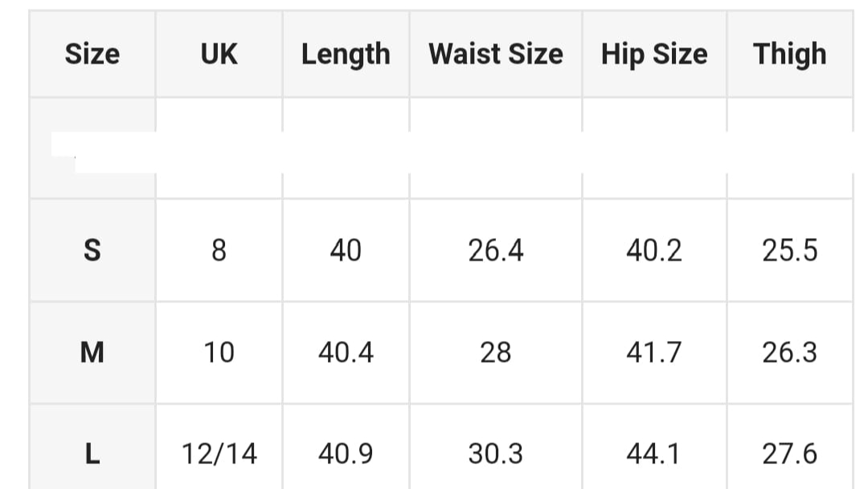Select the waist size 28 cell
This screenshot has width=868, height=489.
point(496,352)
